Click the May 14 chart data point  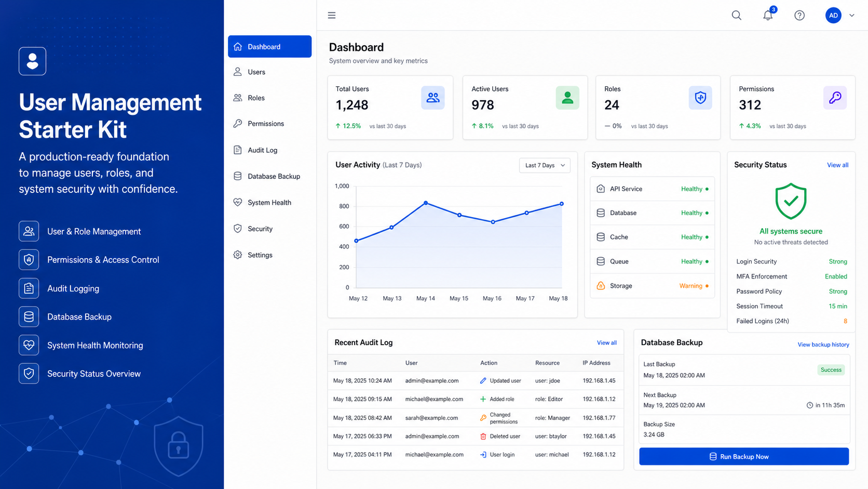coord(426,203)
